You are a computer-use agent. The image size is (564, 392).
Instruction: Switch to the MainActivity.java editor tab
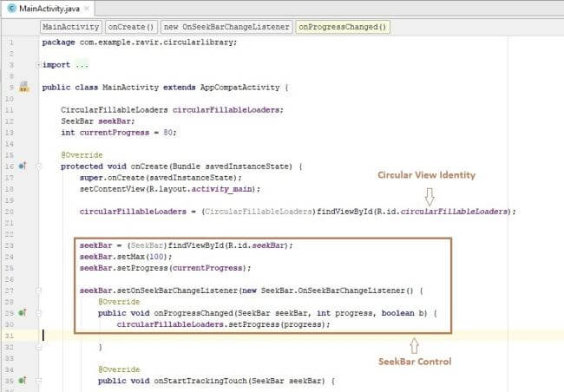(49, 9)
